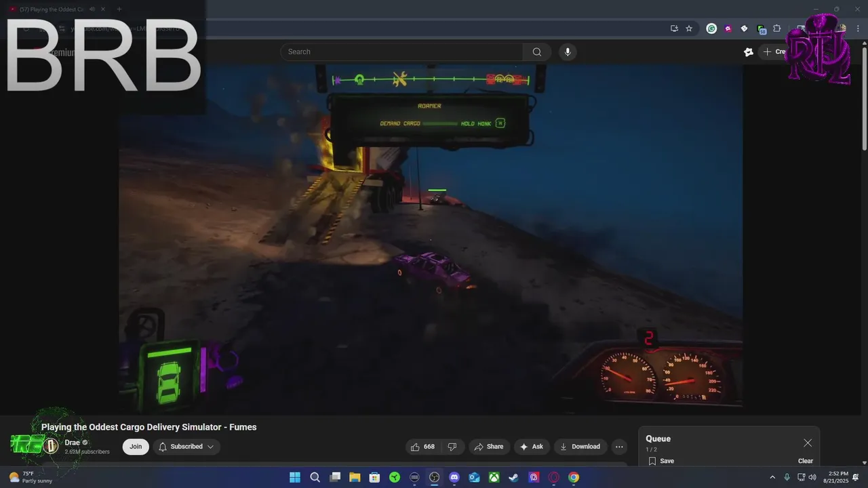The height and width of the screenshot is (488, 868).
Task: Clear the queue
Action: [x=806, y=461]
